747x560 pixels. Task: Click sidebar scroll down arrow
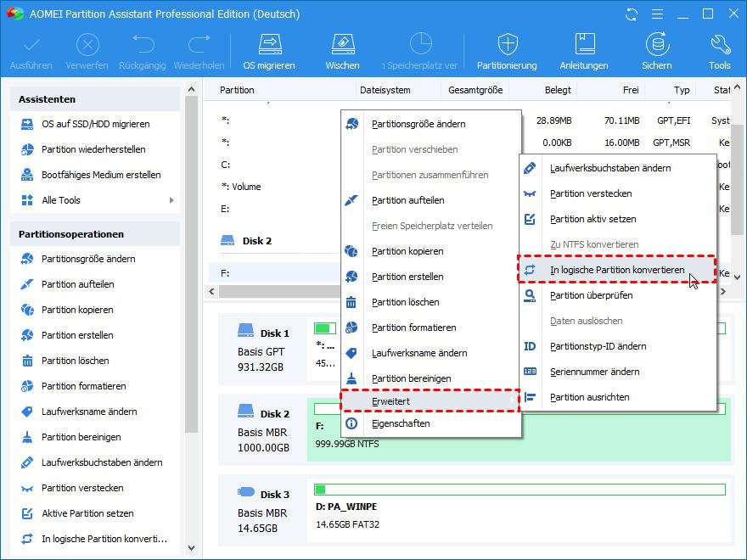pos(192,548)
